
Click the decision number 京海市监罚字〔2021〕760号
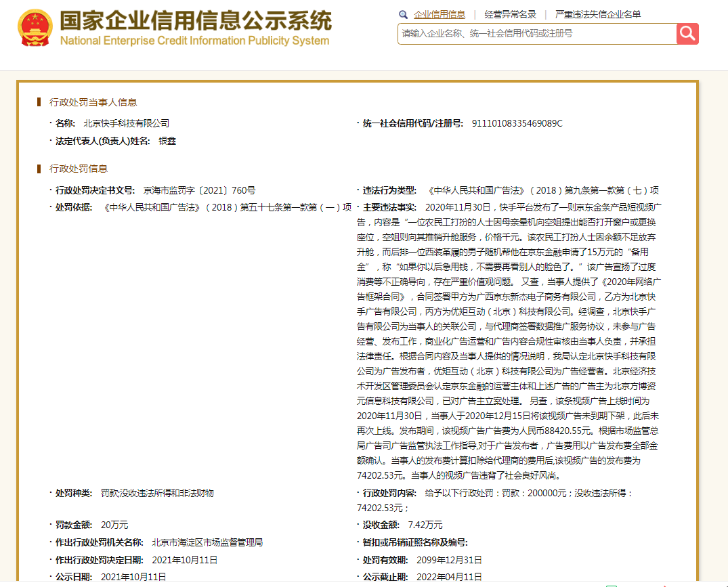[199, 190]
